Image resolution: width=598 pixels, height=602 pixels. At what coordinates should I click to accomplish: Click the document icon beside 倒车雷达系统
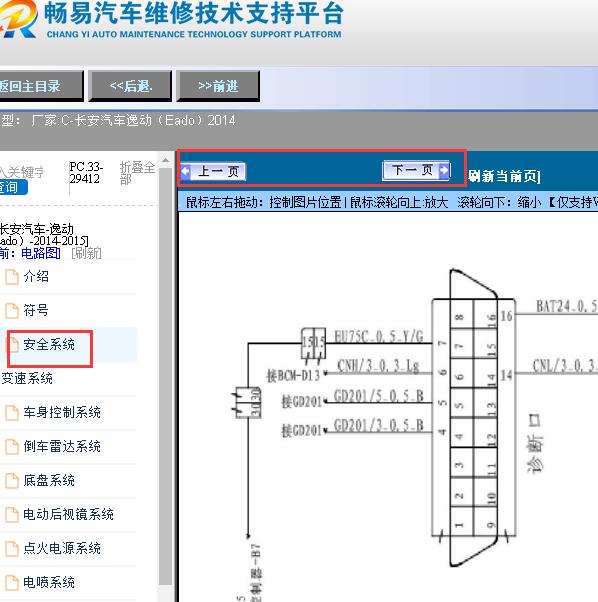[12, 447]
